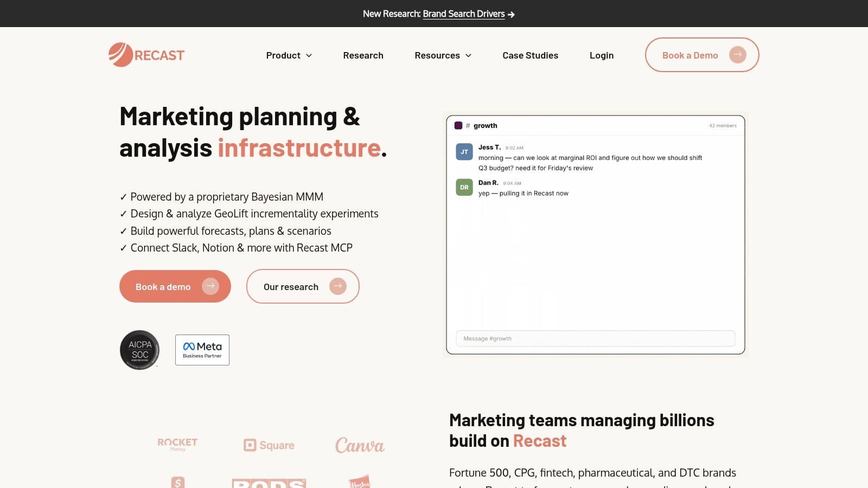
Task: Click 'Design & analyze GeoLift incrementality experiments' line
Action: [249, 214]
